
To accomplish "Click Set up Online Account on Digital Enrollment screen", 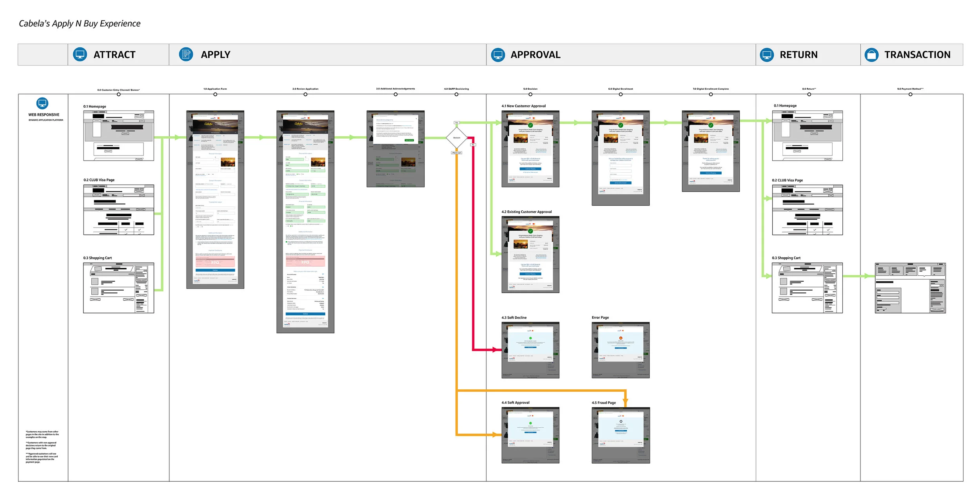I will (x=621, y=183).
